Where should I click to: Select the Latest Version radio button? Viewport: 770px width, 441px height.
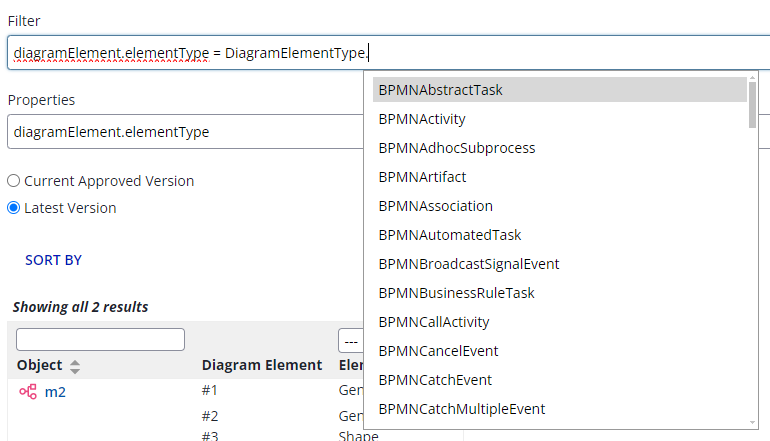pyautogui.click(x=14, y=208)
